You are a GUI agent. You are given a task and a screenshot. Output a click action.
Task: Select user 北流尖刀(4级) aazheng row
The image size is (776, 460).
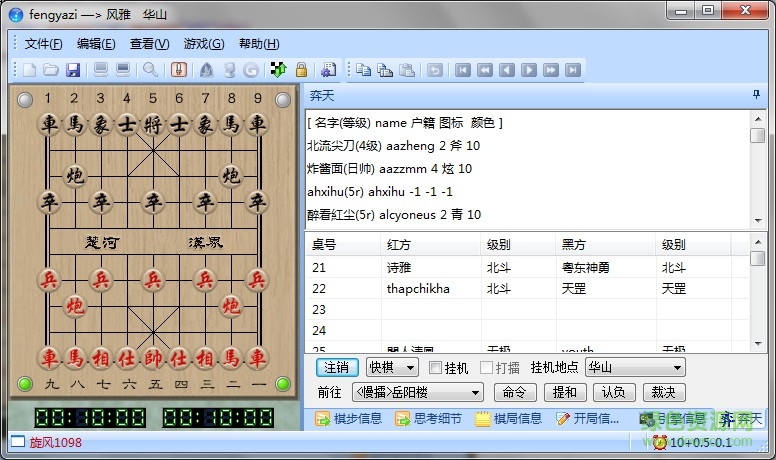(393, 146)
